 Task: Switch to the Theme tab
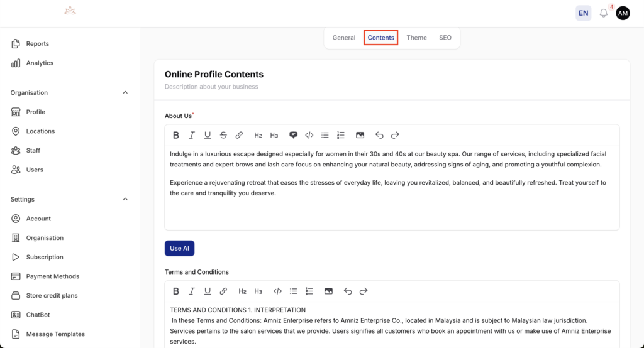tap(416, 38)
